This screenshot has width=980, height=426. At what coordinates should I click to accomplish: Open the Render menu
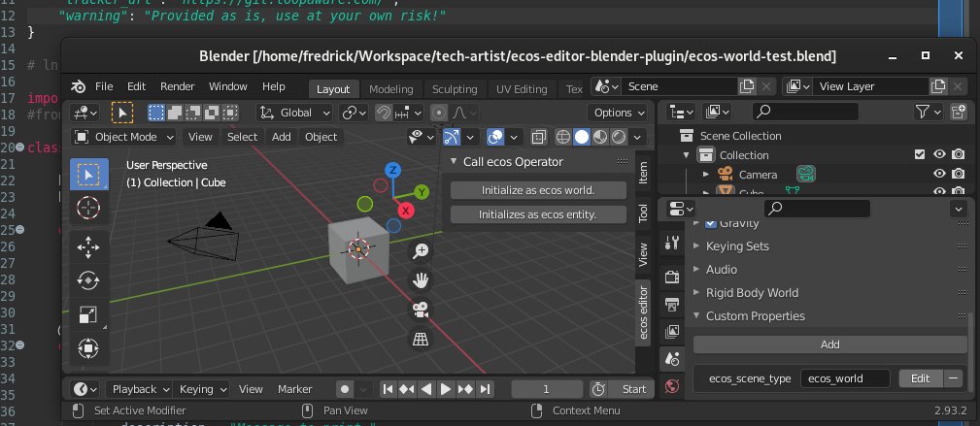tap(178, 86)
